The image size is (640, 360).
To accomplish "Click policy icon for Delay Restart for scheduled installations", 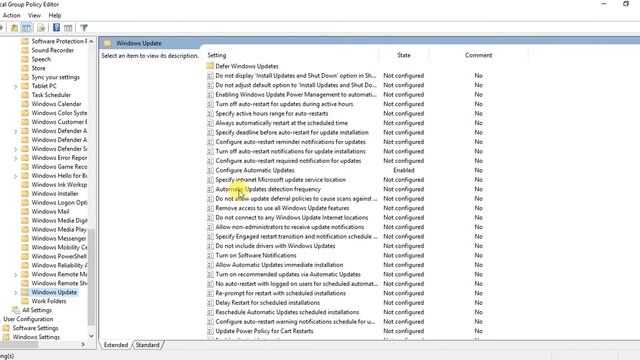I will pyautogui.click(x=210, y=303).
